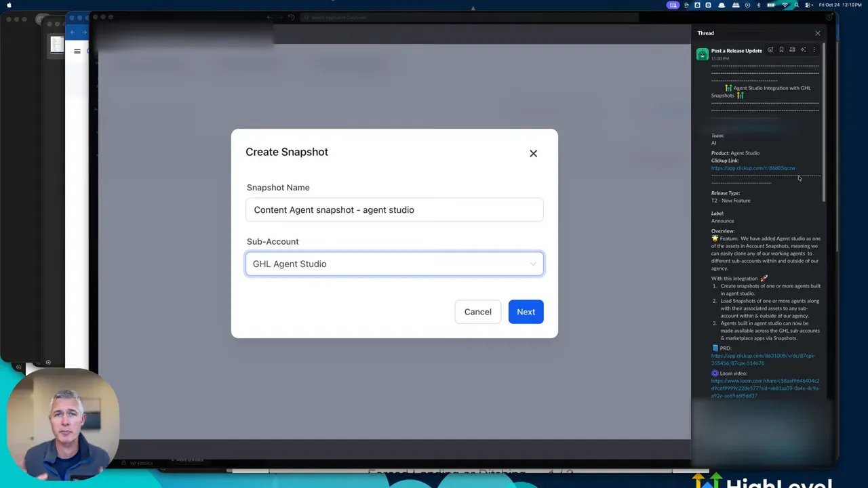Image resolution: width=868 pixels, height=488 pixels.
Task: Open macOS Control Center
Action: coord(808,5)
